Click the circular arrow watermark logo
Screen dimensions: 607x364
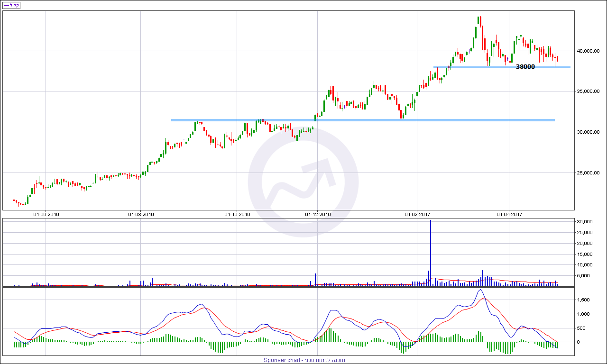click(303, 182)
